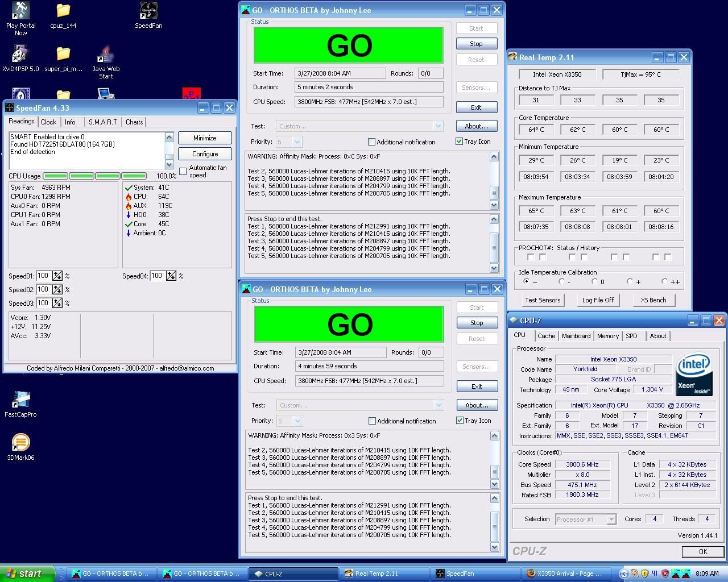The image size is (728, 582).
Task: Check Additional notification in ORTHOS running 4 minutes 59 seconds
Action: click(372, 421)
